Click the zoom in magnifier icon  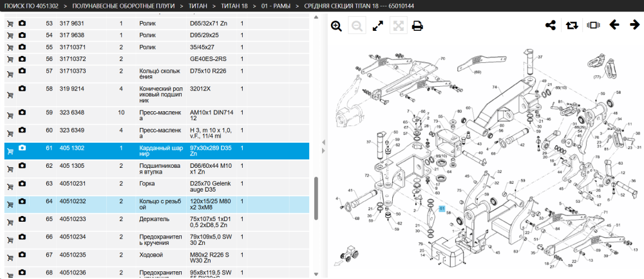[336, 26]
